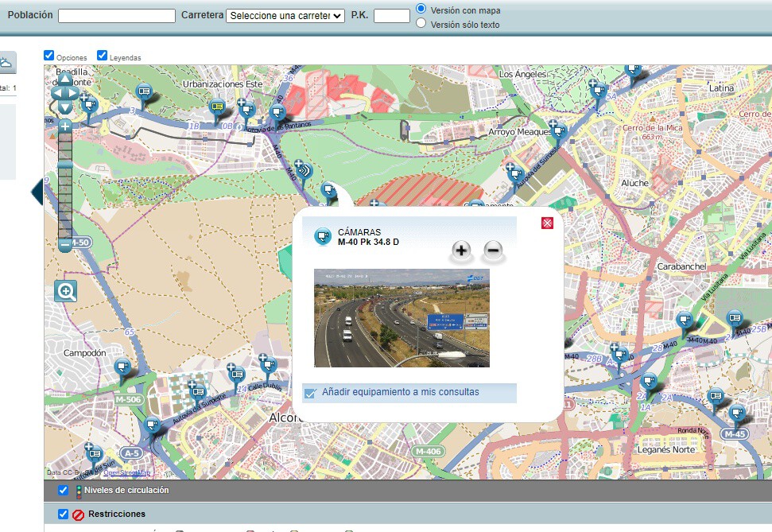Zoom out with the map minus button
Viewport: 772px width, 532px height.
65,244
